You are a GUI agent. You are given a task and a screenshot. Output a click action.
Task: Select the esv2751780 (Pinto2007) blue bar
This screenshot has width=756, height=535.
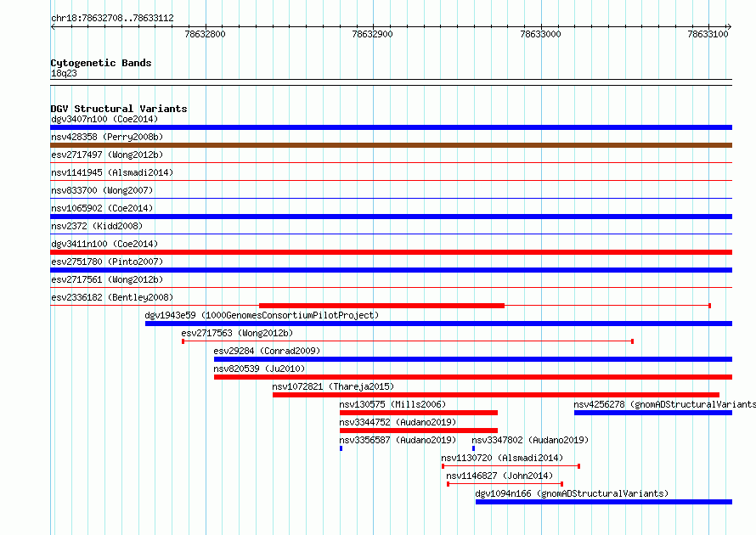(x=391, y=270)
